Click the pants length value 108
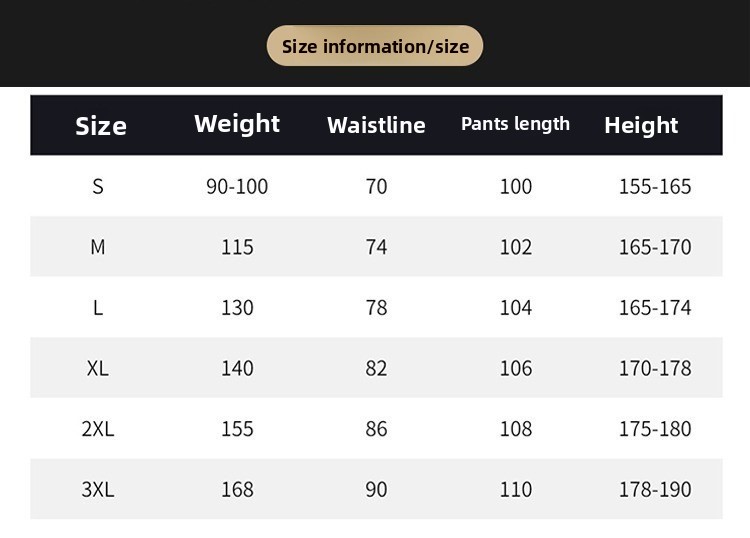750x538 pixels. [516, 429]
